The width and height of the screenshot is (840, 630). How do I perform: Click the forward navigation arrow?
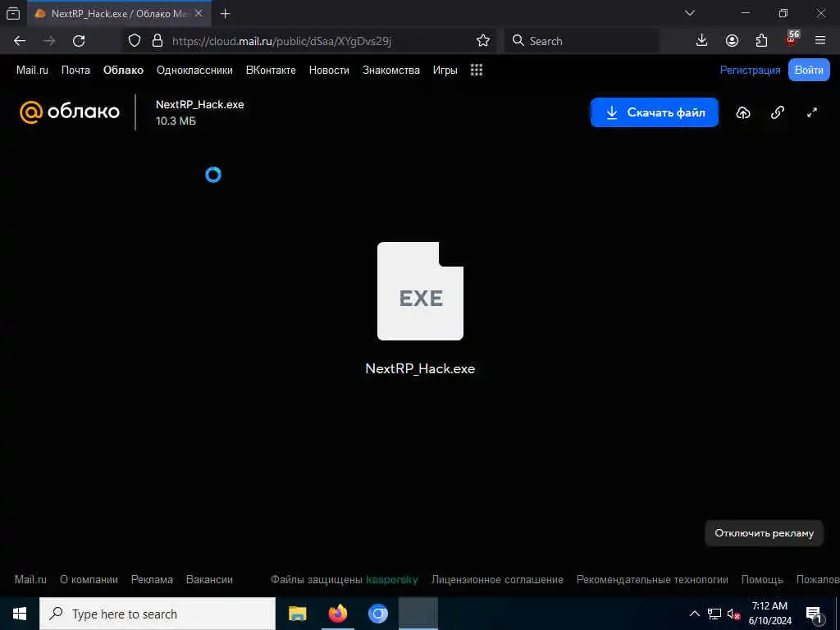49,41
